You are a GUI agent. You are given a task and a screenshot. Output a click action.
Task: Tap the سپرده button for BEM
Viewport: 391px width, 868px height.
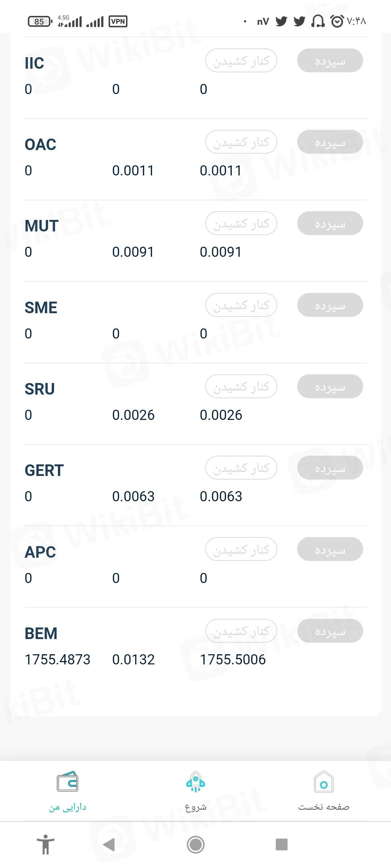click(330, 631)
